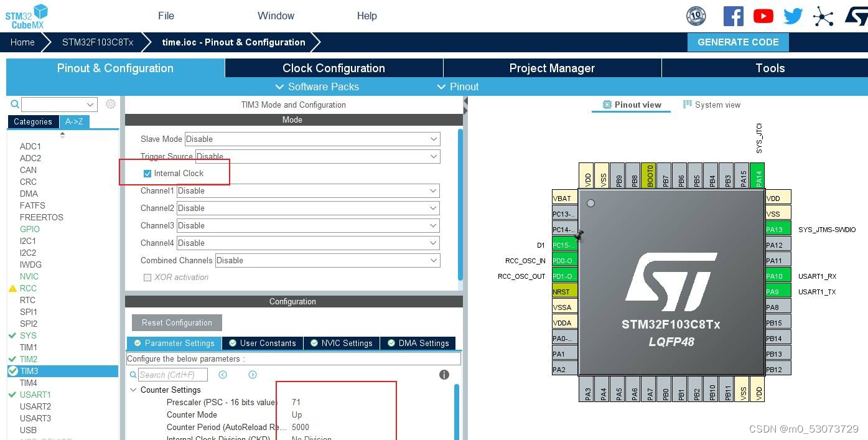Viewport: 868px width, 440px height.
Task: Open the DMA Settings tab
Action: (x=418, y=343)
